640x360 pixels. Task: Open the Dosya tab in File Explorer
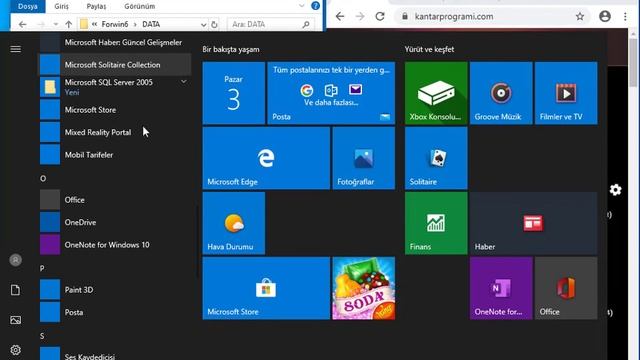pos(28,6)
